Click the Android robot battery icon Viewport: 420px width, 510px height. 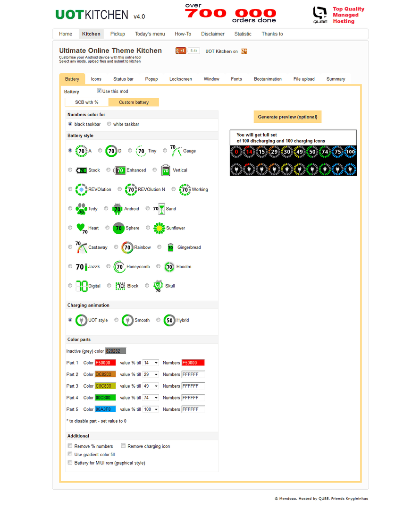coord(118,209)
